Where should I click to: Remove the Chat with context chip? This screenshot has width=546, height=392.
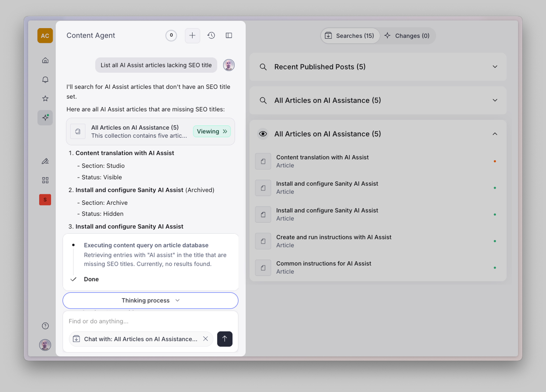point(205,339)
